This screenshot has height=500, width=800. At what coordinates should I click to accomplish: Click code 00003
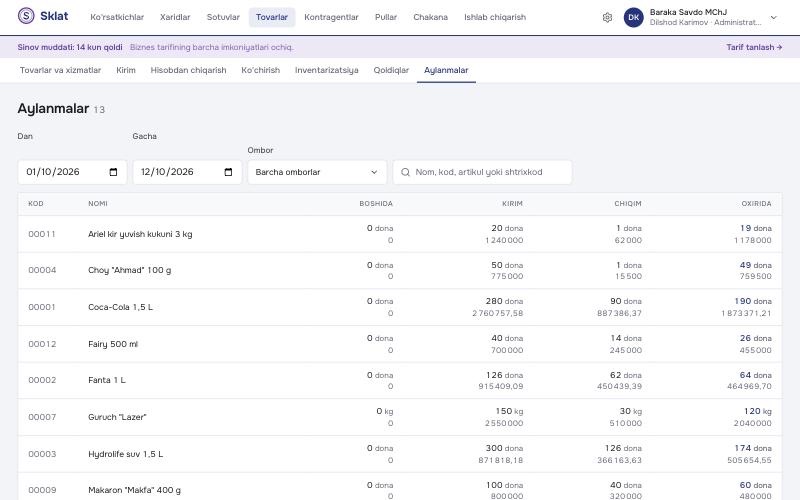(42, 454)
